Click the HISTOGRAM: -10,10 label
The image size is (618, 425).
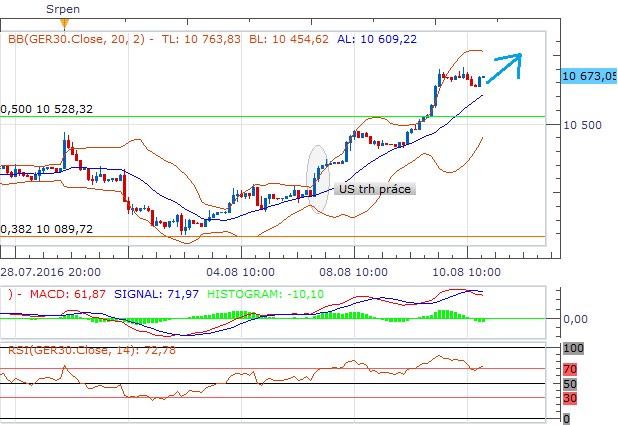coord(253,294)
